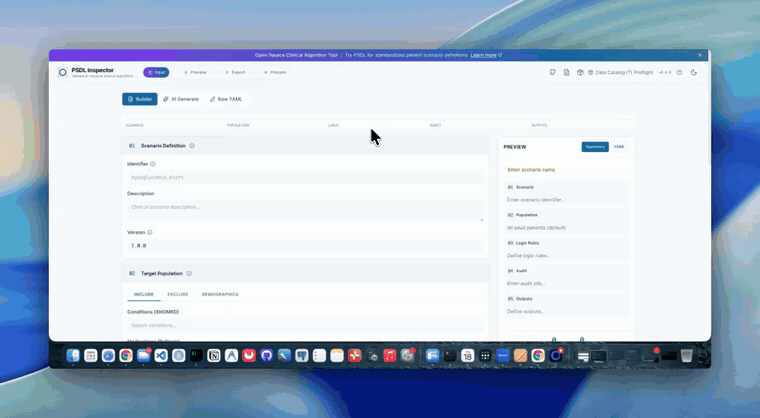The width and height of the screenshot is (760, 418).
Task: Select the EXCLUDE population tab
Action: click(178, 294)
